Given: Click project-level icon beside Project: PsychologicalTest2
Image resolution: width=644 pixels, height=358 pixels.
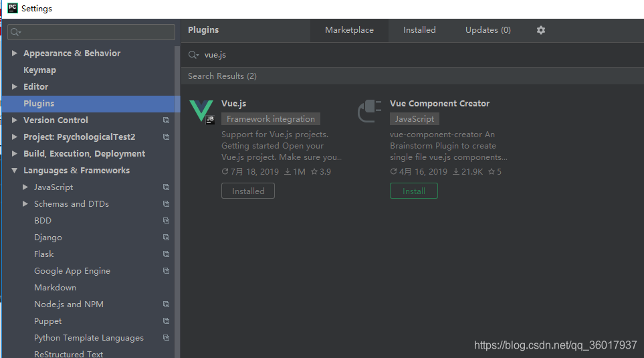Looking at the screenshot, I should pyautogui.click(x=166, y=137).
